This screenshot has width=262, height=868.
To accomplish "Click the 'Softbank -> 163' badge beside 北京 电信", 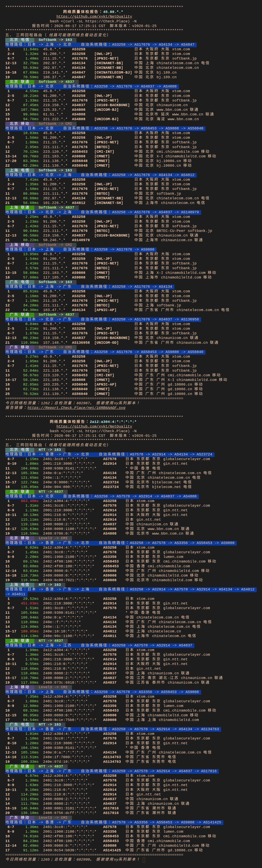I will 55,40.
